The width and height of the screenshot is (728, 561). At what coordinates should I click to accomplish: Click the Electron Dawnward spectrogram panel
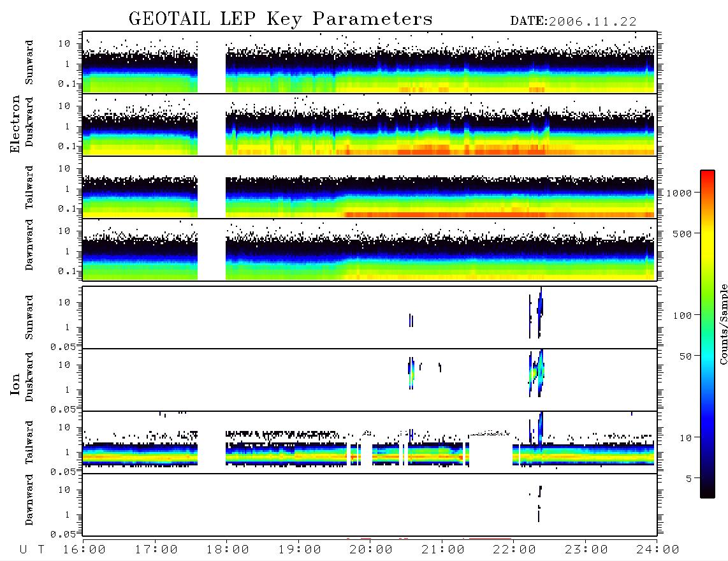pyautogui.click(x=370, y=249)
